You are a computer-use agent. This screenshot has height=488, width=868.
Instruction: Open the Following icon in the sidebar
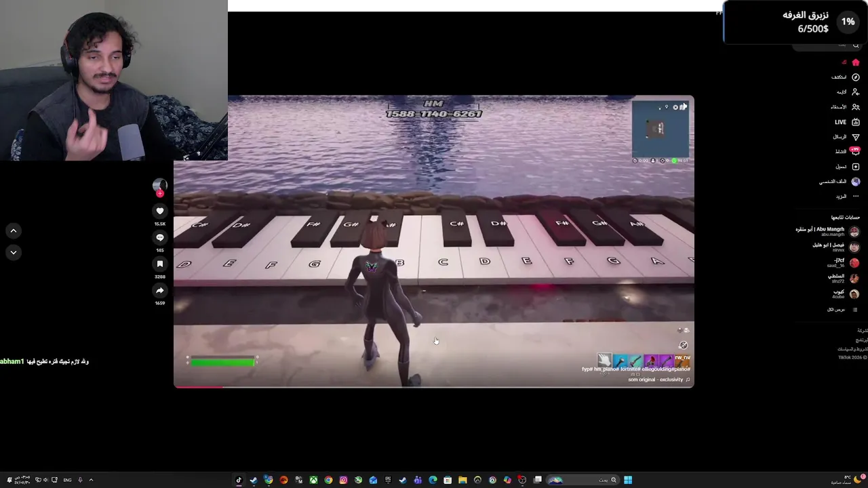coord(856,92)
